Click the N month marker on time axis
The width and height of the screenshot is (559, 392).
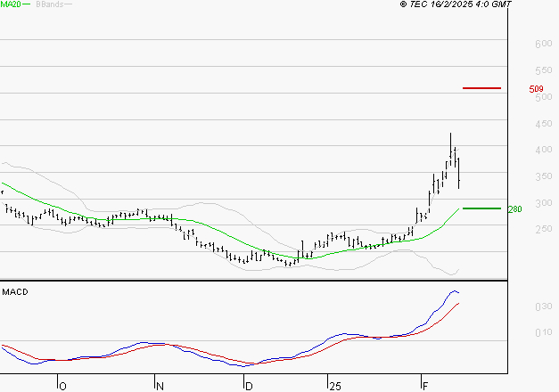160,386
